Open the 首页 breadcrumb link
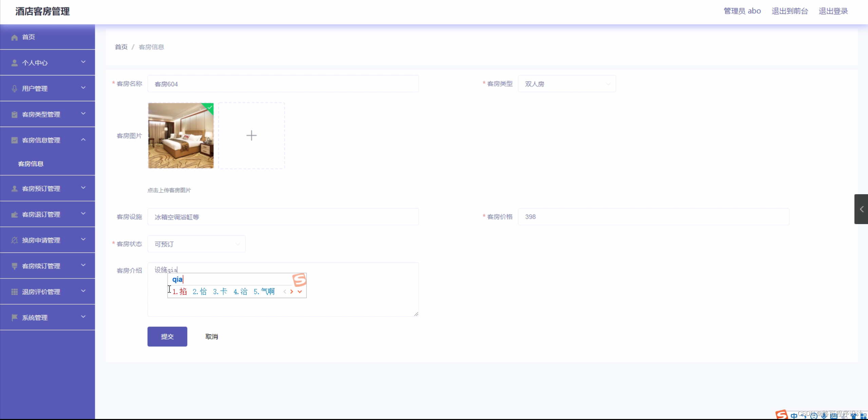This screenshot has height=420, width=868. pyautogui.click(x=120, y=47)
